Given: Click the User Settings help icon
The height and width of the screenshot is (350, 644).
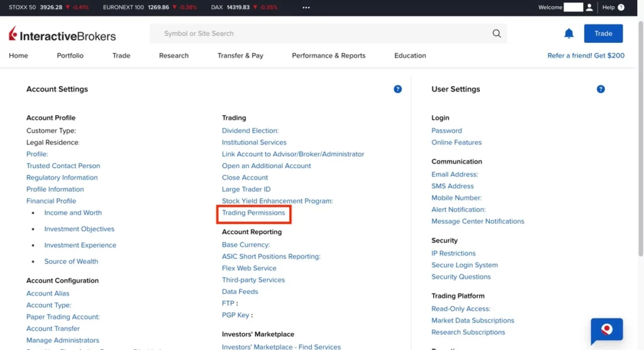Looking at the screenshot, I should click(601, 89).
